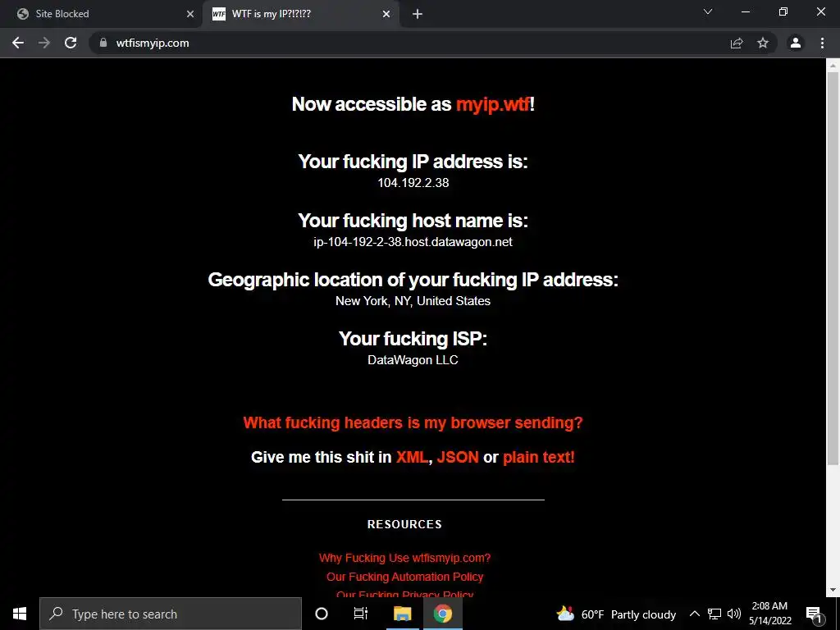
Task: Select the host name datawagon.net text
Action: 413,242
